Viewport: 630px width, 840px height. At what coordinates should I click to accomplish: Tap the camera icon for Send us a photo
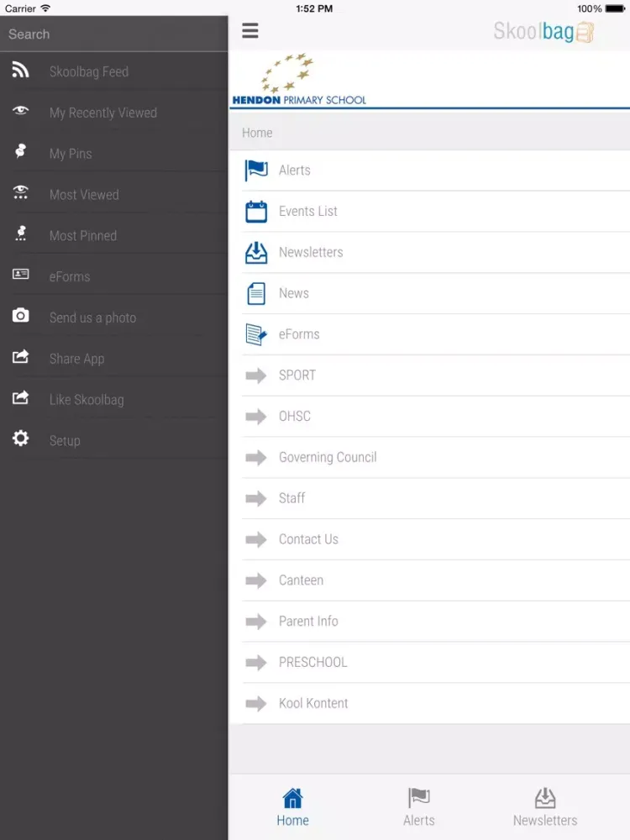coord(20,316)
